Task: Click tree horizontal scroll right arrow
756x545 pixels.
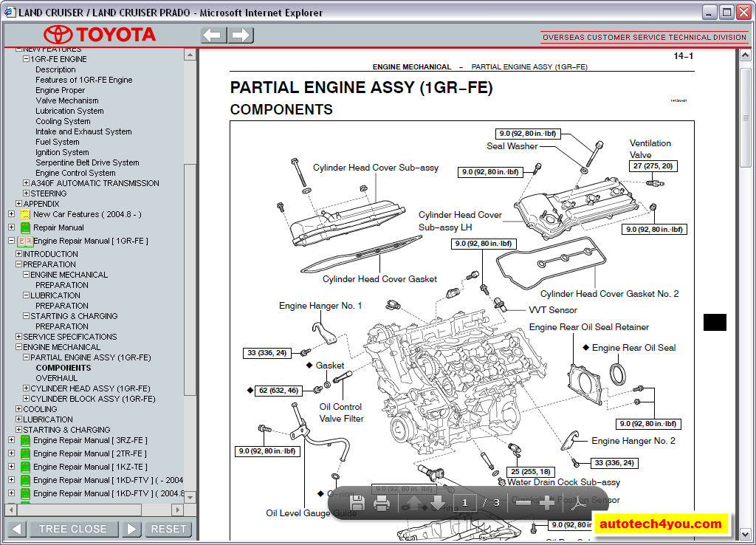Action: (x=177, y=510)
